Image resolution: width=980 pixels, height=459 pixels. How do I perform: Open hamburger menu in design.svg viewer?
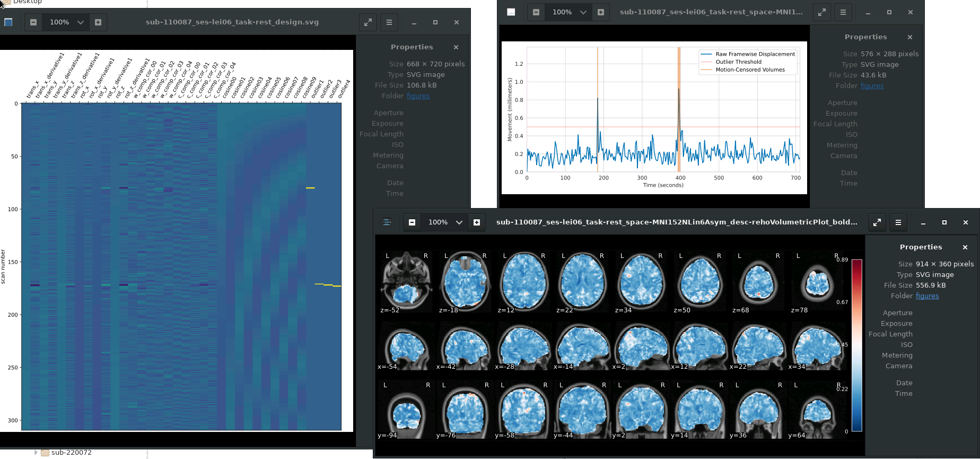(x=389, y=22)
